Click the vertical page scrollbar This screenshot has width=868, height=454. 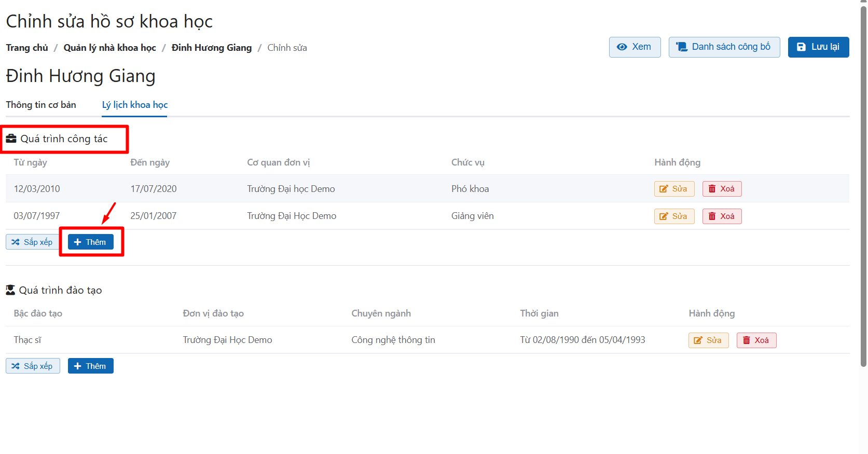tap(863, 182)
